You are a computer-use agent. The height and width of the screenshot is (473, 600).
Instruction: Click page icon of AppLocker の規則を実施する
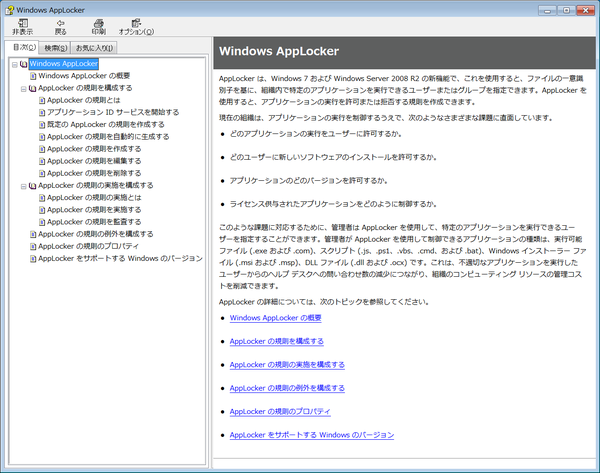42,210
